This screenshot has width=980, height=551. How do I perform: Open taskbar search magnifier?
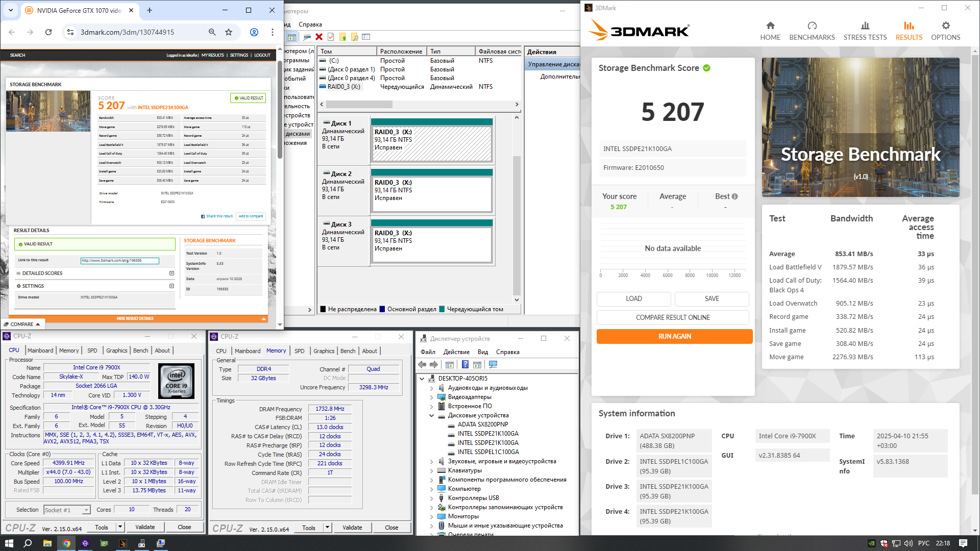pos(28,543)
